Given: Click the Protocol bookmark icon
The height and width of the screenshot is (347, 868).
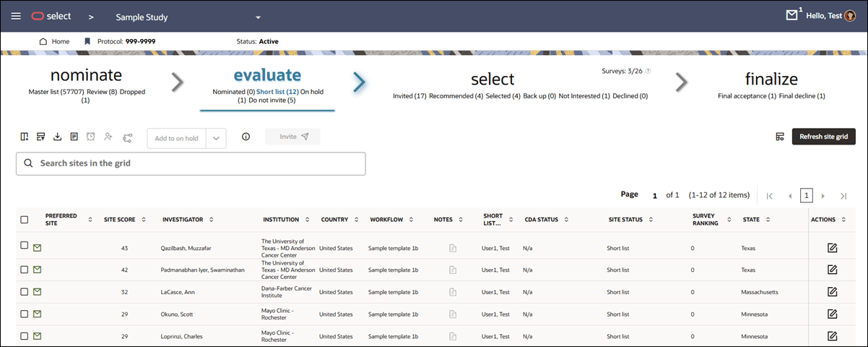Looking at the screenshot, I should 87,41.
